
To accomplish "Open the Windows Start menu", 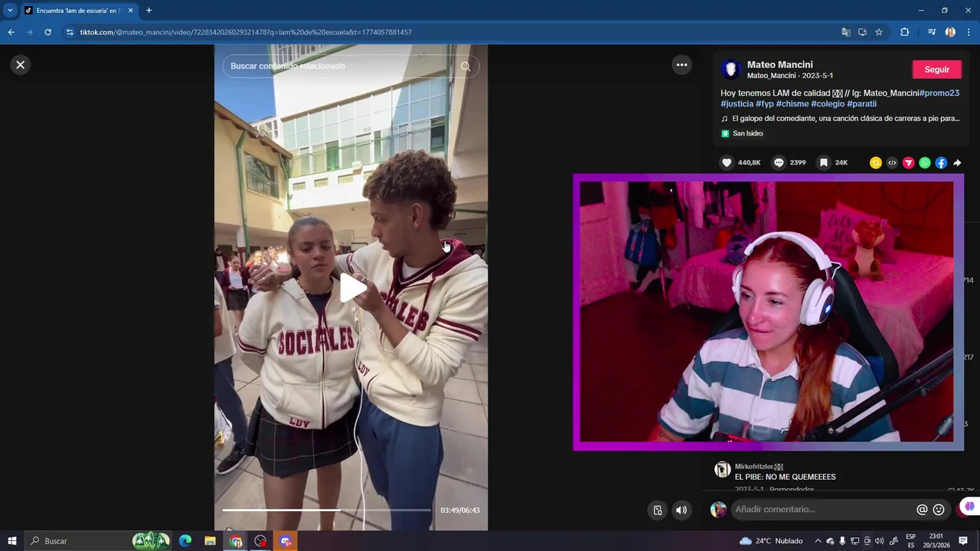I will tap(12, 541).
